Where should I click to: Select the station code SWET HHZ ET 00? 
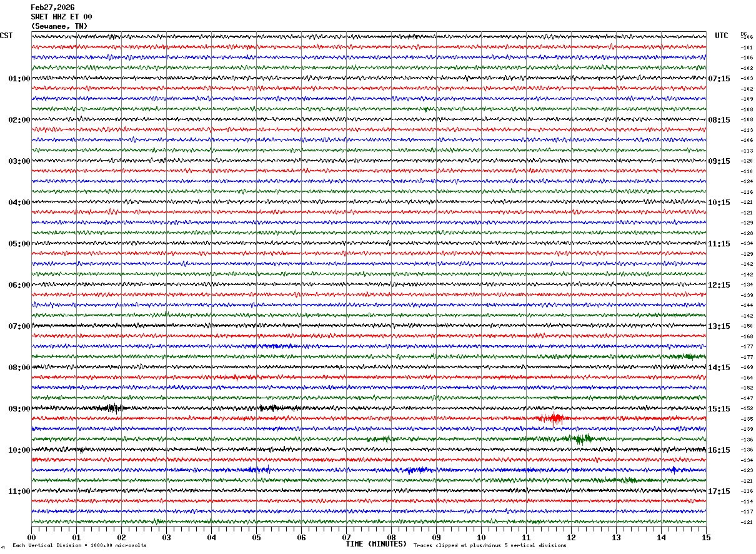coord(61,17)
